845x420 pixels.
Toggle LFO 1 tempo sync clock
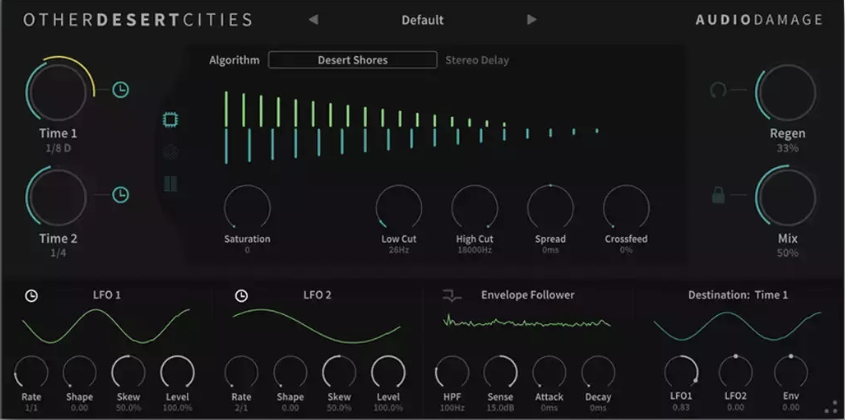coord(32,295)
